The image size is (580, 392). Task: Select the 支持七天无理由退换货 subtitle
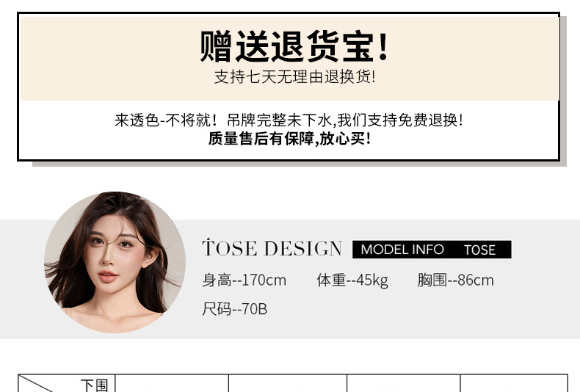295,77
